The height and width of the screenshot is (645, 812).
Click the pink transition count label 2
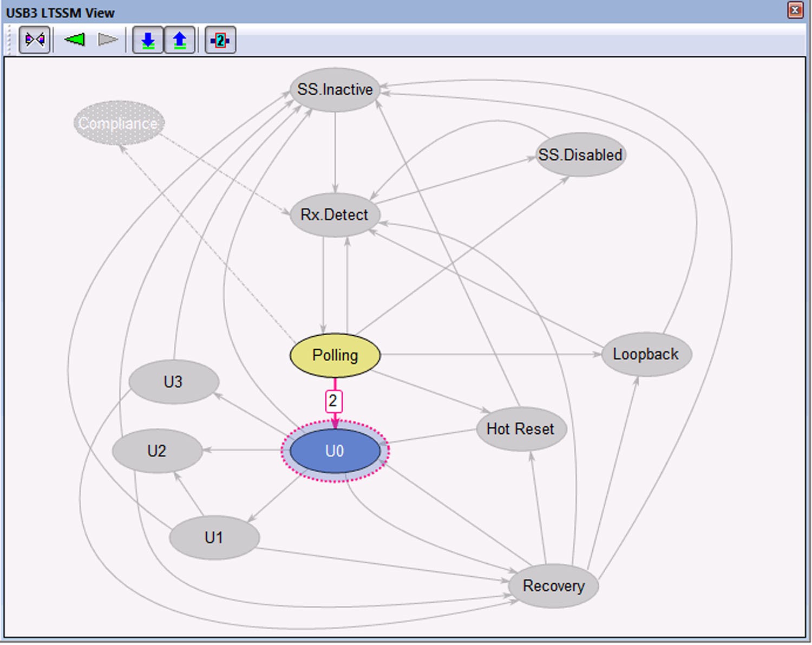[x=333, y=401]
